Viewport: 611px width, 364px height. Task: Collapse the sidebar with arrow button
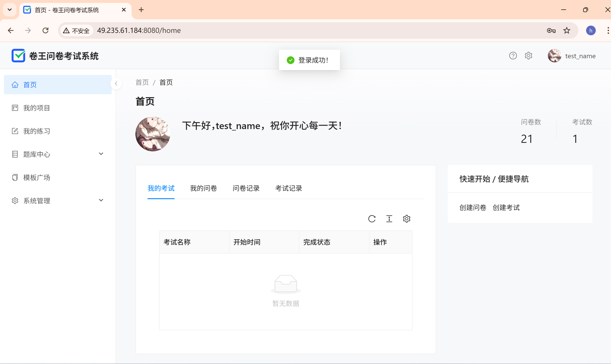116,84
